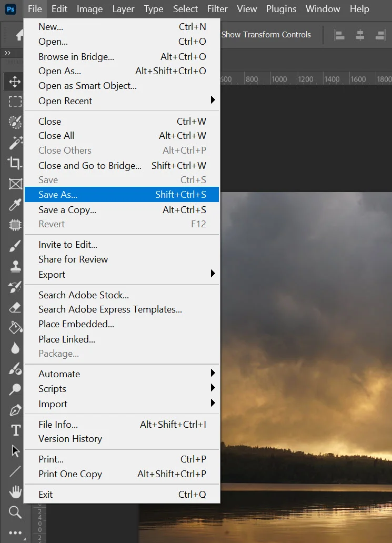The image size is (392, 543).
Task: Open the Plugins menu
Action: click(281, 9)
